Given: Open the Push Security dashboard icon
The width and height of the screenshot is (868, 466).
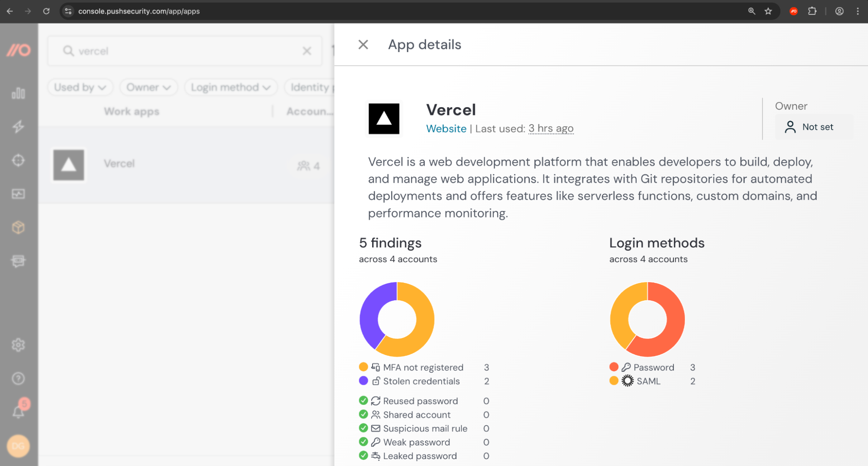Looking at the screenshot, I should coord(19,93).
